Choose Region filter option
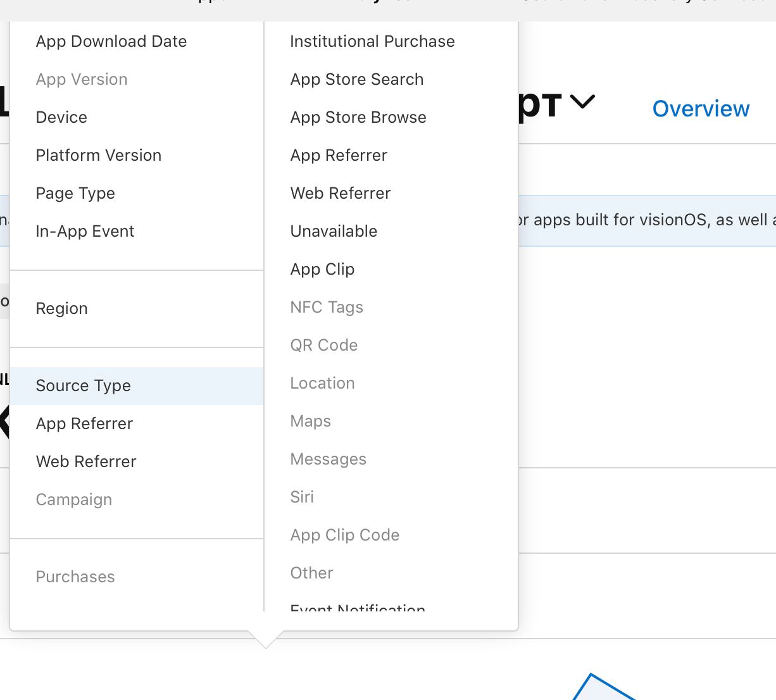Viewport: 776px width, 700px height. click(x=61, y=309)
